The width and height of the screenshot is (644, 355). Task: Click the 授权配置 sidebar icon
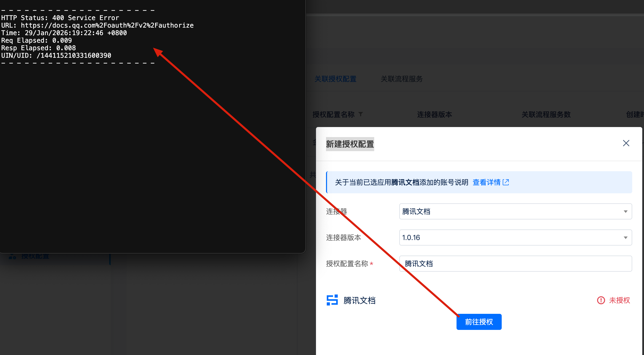click(x=12, y=257)
